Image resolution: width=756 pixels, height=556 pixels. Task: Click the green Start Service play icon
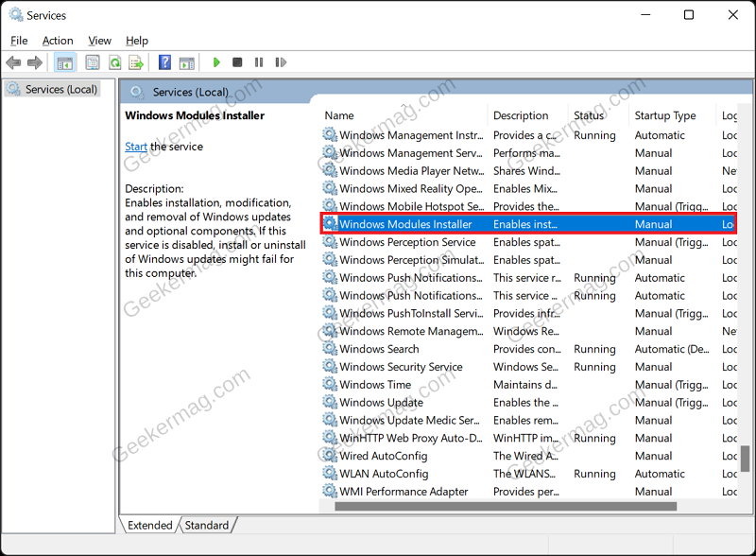pyautogui.click(x=216, y=62)
